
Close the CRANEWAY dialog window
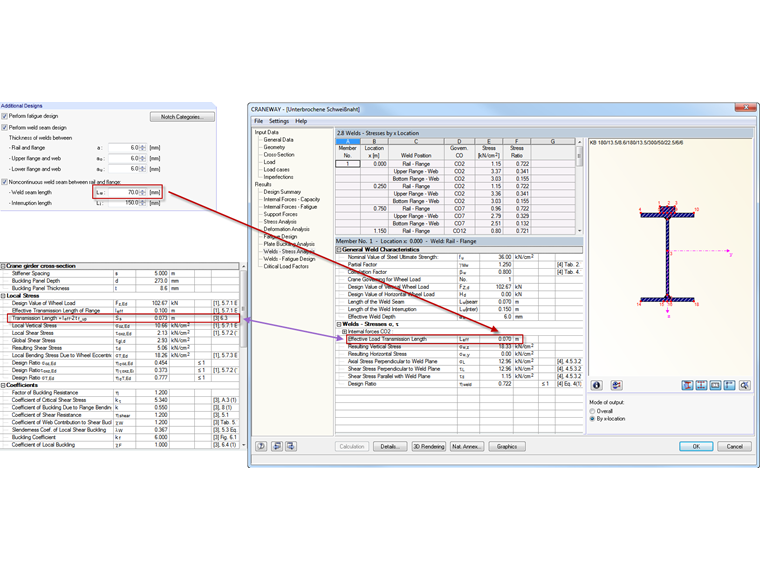tap(746, 107)
